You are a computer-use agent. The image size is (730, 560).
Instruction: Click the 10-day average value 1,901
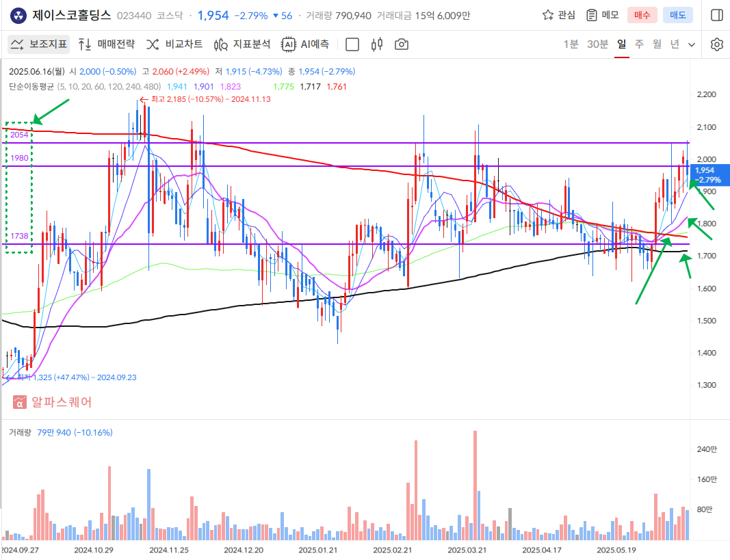point(204,87)
